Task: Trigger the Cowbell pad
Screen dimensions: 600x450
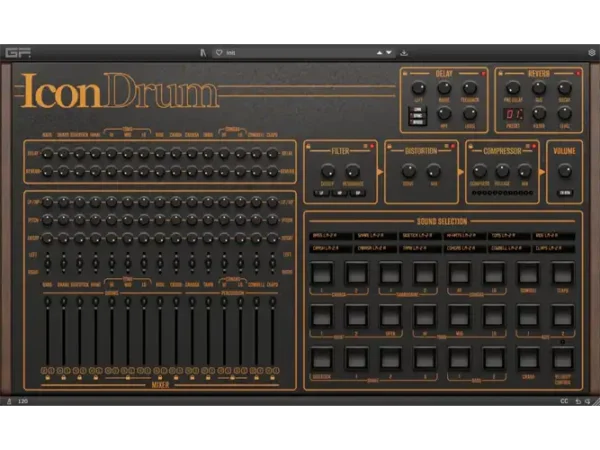Action: [528, 274]
